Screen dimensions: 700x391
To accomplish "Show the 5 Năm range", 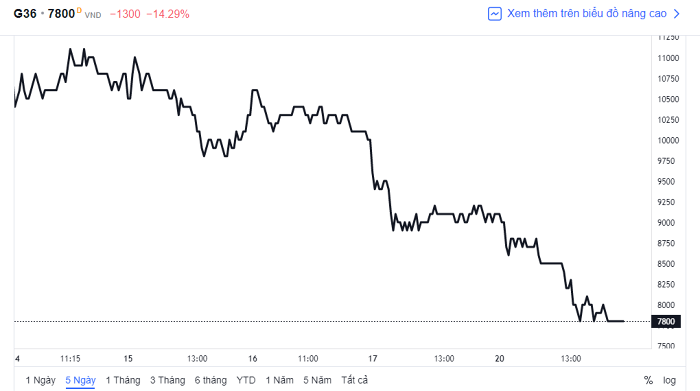I will 317,380.
